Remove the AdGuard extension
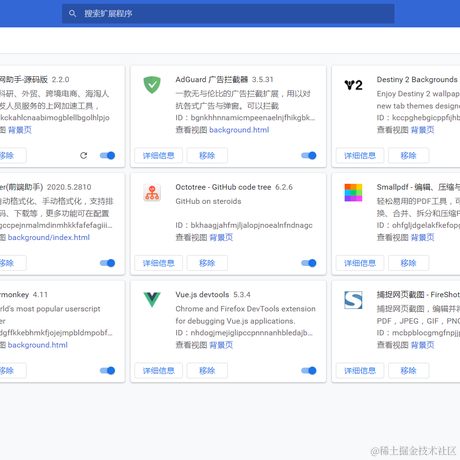The width and height of the screenshot is (460, 460). point(207,155)
